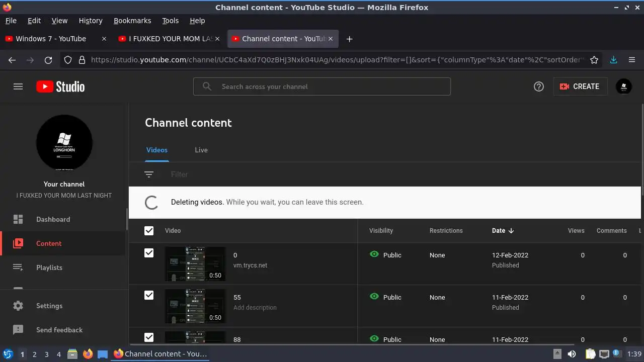Click the Playlists sidebar icon

(x=18, y=267)
